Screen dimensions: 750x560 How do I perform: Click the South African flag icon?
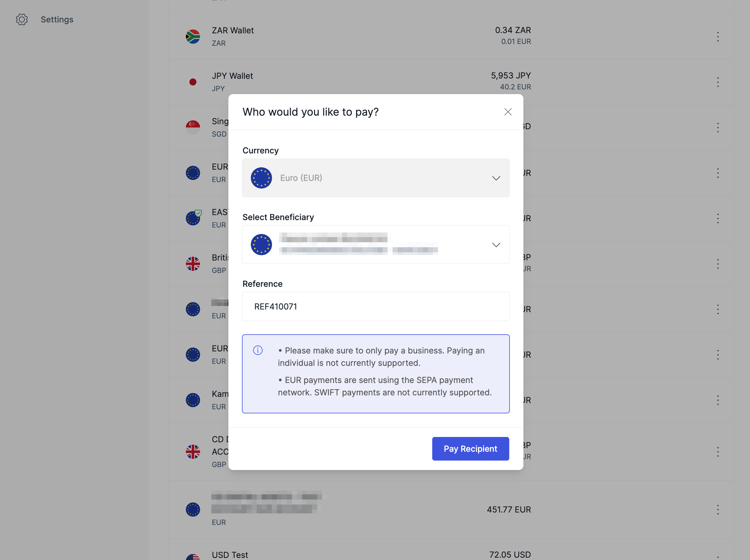coord(193,37)
